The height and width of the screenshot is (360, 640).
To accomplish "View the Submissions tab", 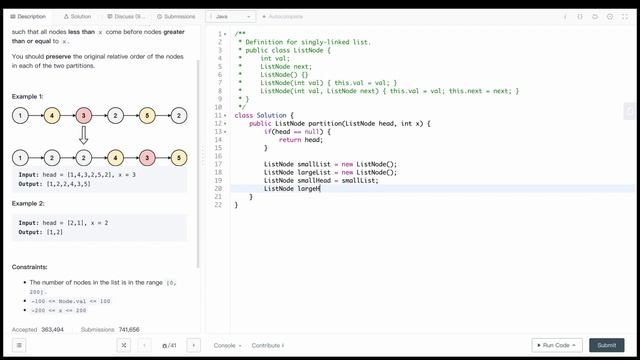I will click(x=176, y=17).
